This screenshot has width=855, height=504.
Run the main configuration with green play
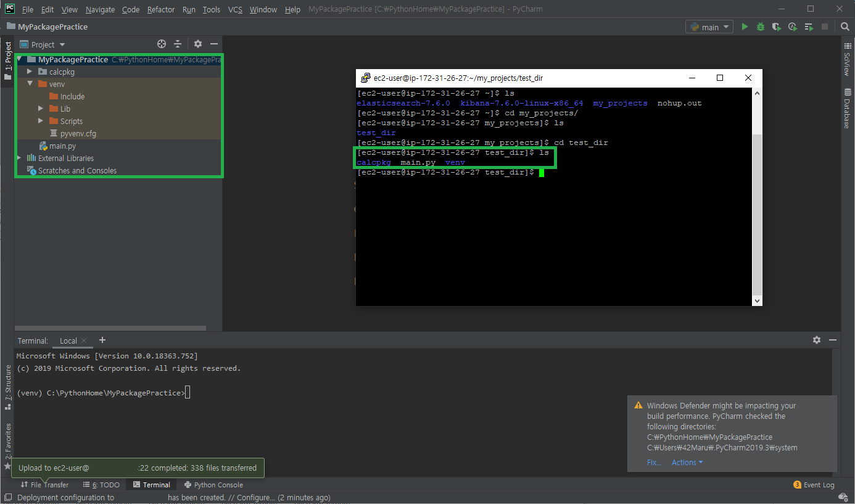coord(745,27)
